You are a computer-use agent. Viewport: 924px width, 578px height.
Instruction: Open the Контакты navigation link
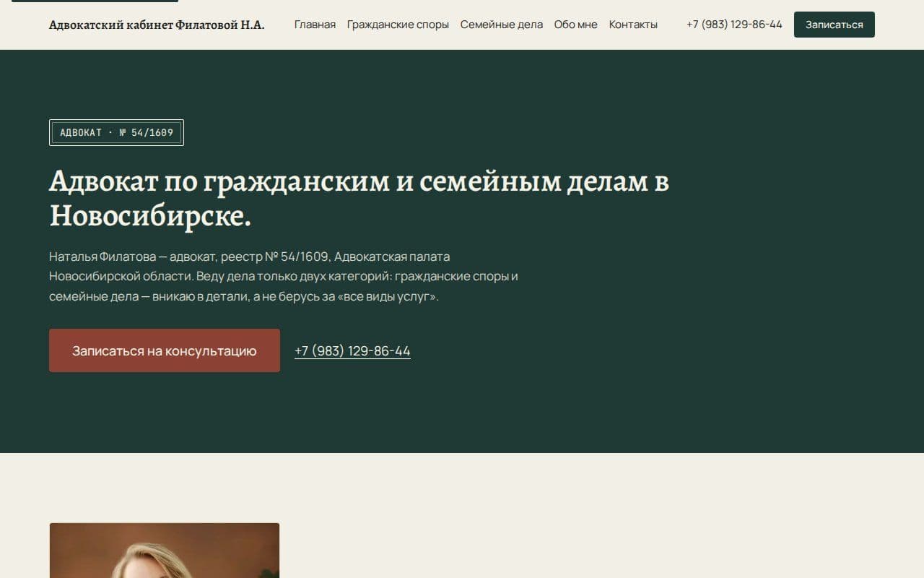[633, 25]
